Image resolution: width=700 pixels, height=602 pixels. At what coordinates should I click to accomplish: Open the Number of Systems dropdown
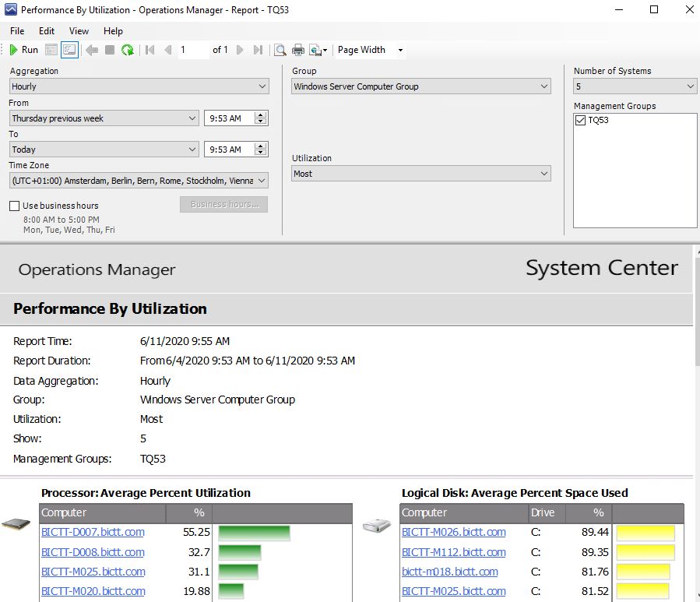635,86
